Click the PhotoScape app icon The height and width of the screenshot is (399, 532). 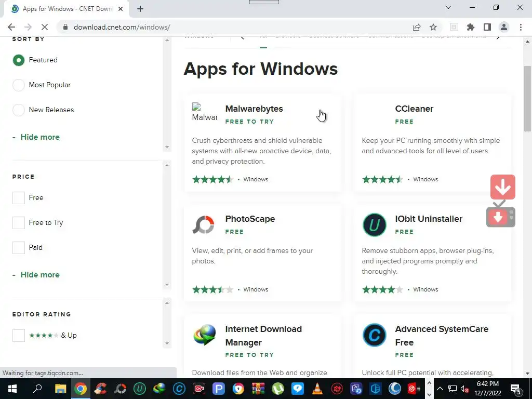tap(204, 224)
